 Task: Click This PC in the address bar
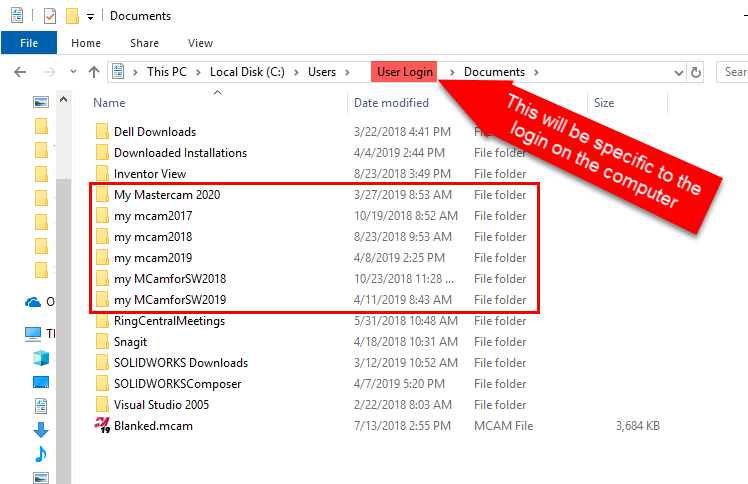coord(166,72)
